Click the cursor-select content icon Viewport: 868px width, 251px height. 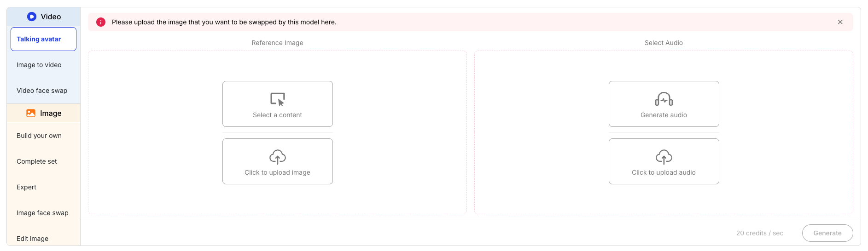tap(277, 99)
